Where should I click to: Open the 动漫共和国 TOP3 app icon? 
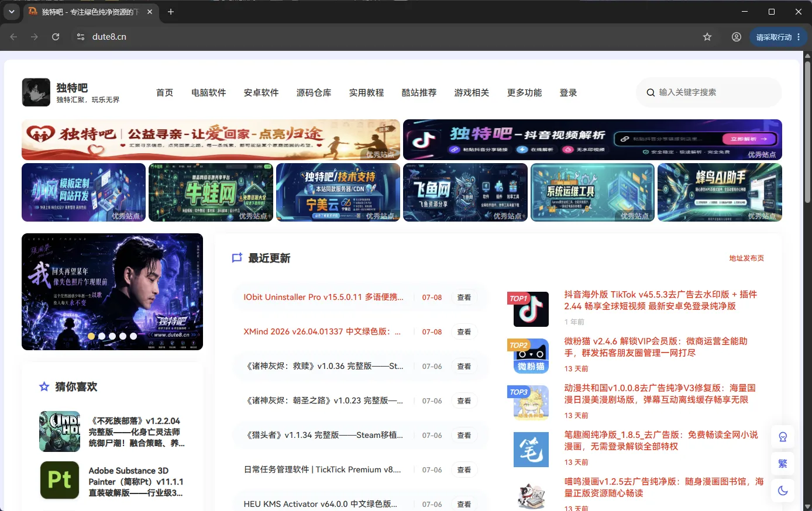tap(531, 403)
